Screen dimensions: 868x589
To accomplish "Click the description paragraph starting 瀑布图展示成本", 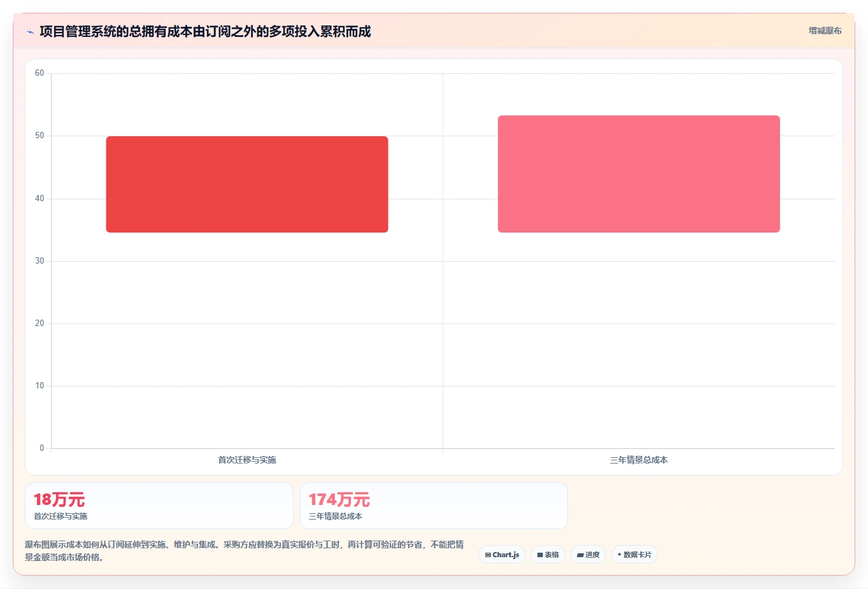I will point(245,551).
